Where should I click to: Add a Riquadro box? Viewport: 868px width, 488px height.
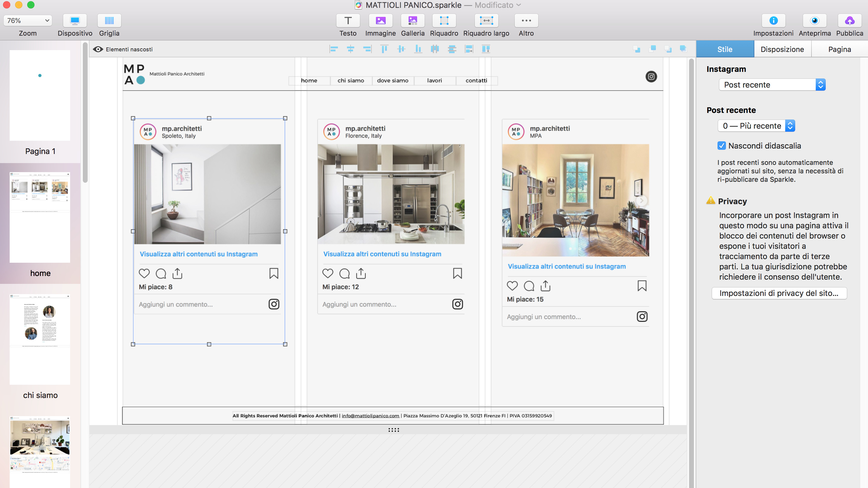click(444, 21)
